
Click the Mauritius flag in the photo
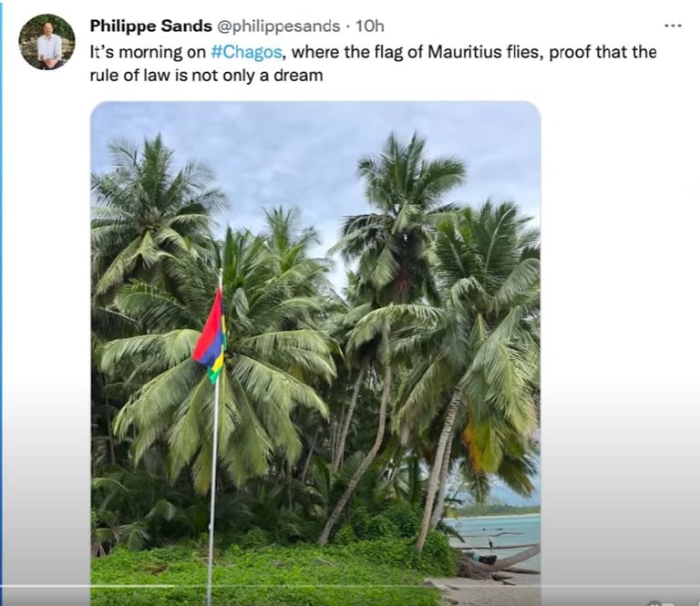(211, 334)
